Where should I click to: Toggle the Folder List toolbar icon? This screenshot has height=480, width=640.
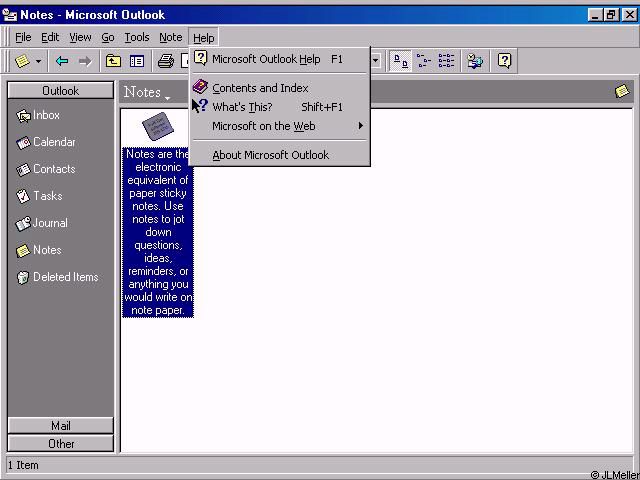tap(137, 61)
